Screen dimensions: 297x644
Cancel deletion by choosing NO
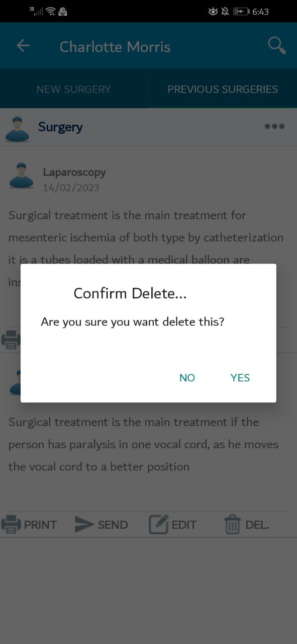187,378
